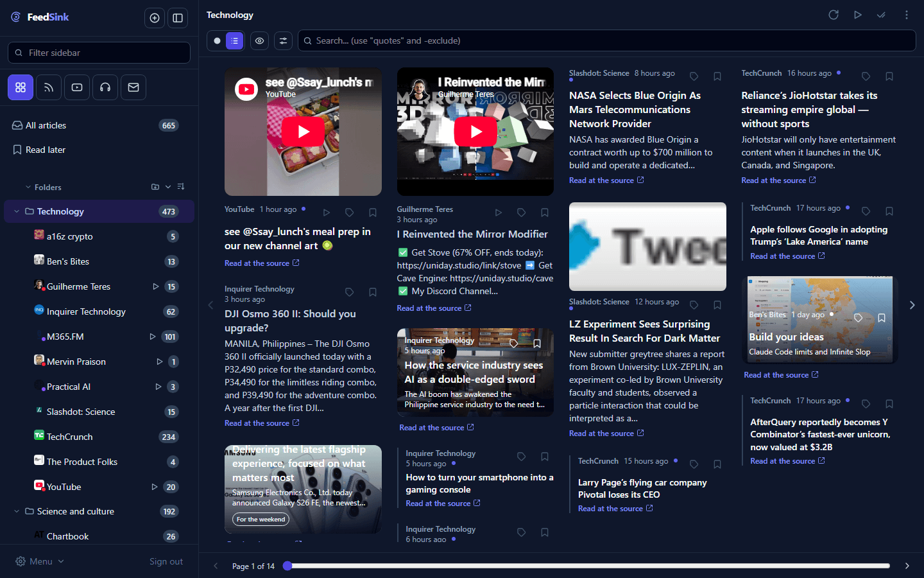
Task: Click the add feed plus icon
Action: click(x=155, y=18)
